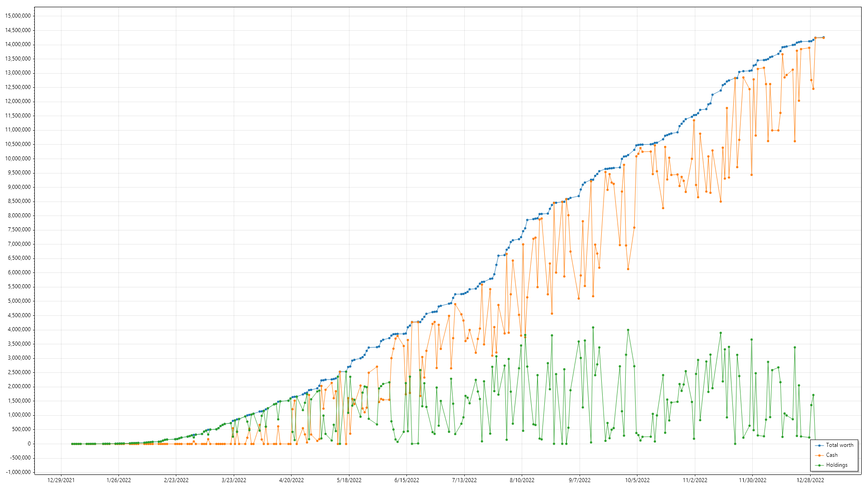Viewport: 868px width, 488px height.
Task: Click the 12,500,000 y-axis label
Action: (x=18, y=87)
